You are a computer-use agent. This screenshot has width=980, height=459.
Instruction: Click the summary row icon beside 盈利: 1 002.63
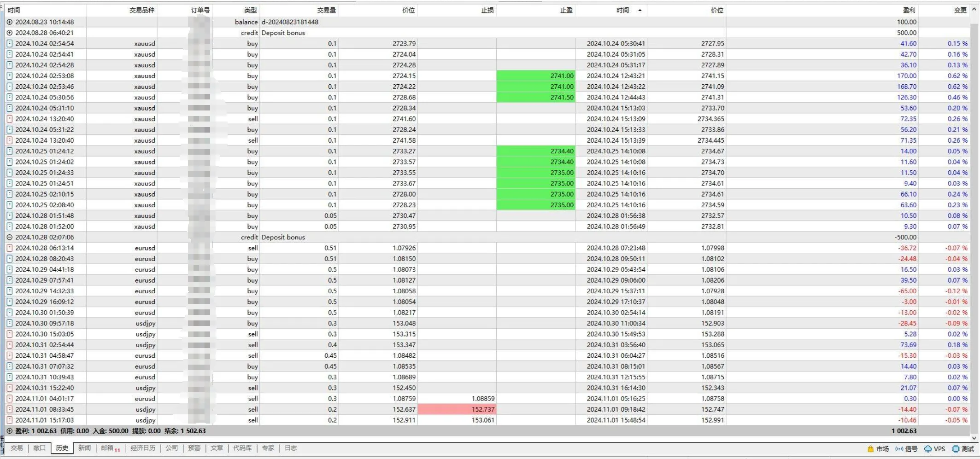[9, 431]
